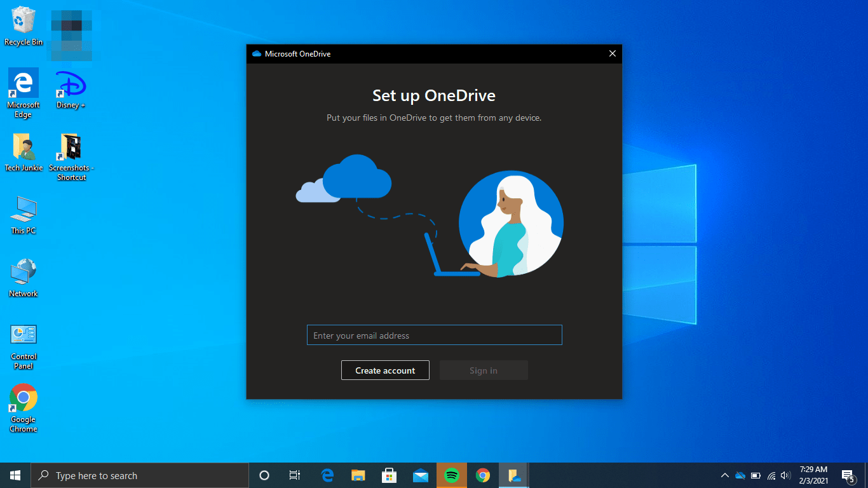Launch Microsoft Edge from the desktop
The width and height of the screenshot is (868, 488).
coord(24,93)
